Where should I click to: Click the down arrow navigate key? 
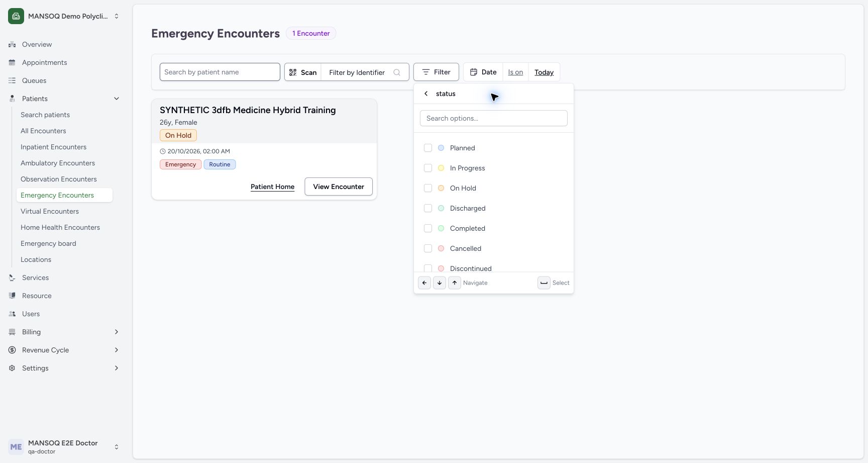pyautogui.click(x=440, y=283)
